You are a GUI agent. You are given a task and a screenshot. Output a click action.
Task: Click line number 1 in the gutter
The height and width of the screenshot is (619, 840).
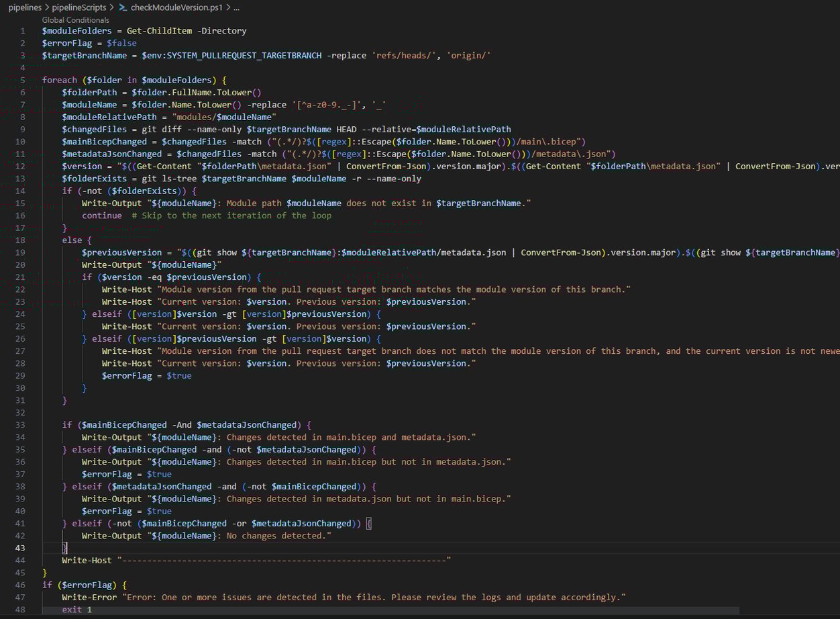click(22, 30)
